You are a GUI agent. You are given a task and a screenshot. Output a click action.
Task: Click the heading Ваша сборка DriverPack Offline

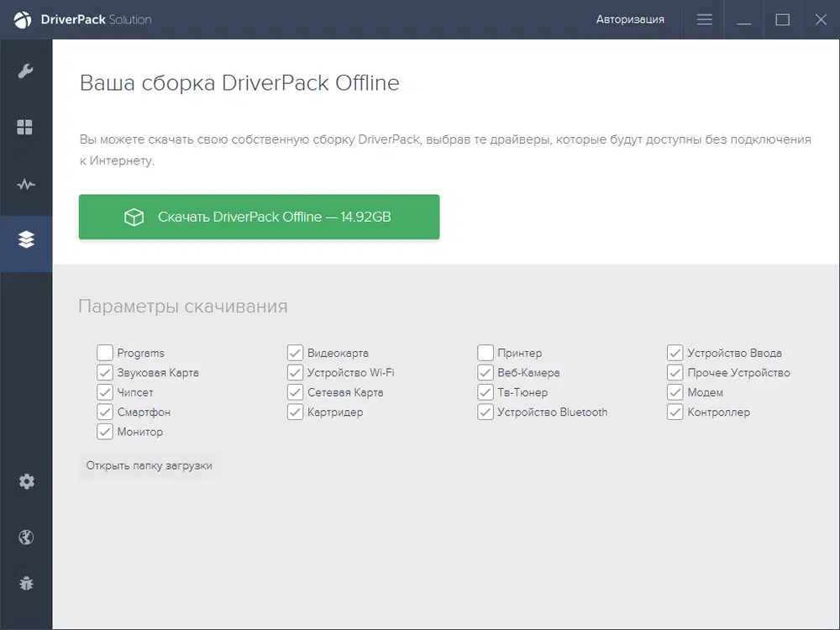pyautogui.click(x=239, y=83)
